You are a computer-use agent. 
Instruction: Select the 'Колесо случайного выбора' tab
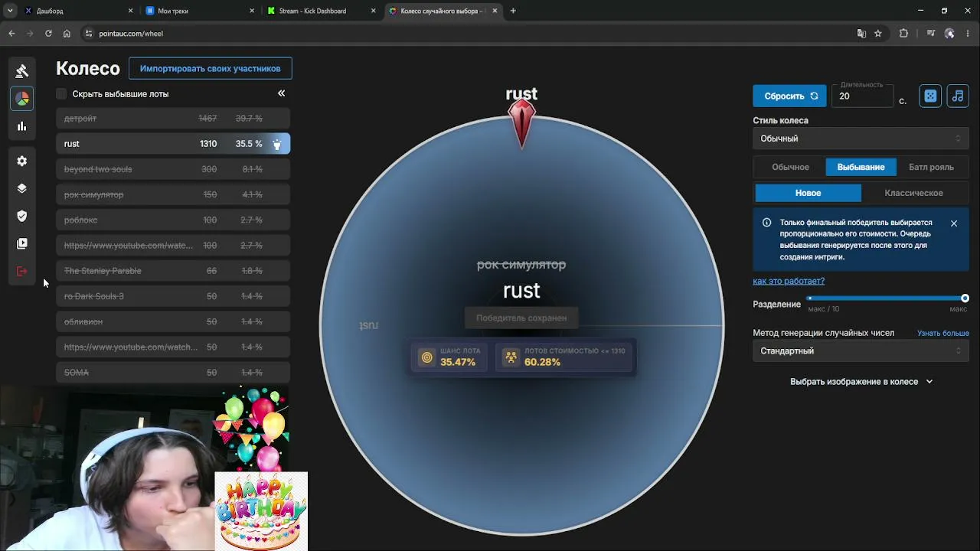point(443,11)
